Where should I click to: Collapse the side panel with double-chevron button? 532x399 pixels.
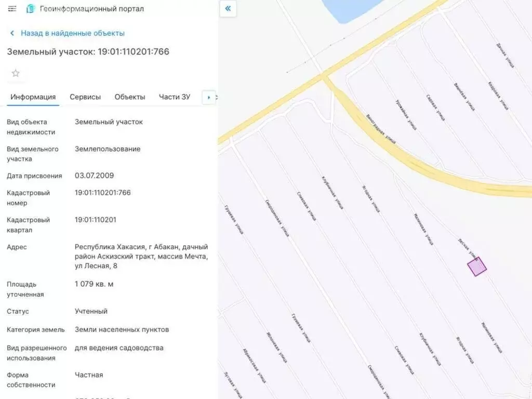[228, 9]
